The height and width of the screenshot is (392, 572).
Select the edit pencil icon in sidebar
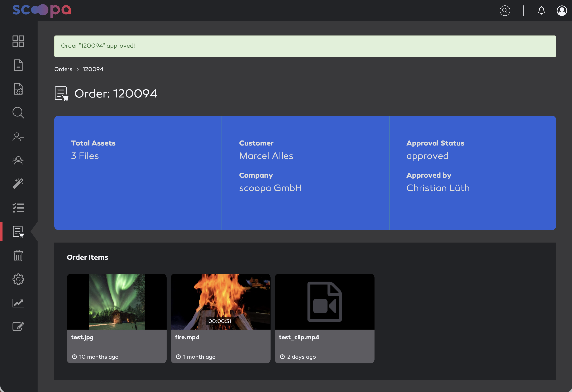pos(18,326)
